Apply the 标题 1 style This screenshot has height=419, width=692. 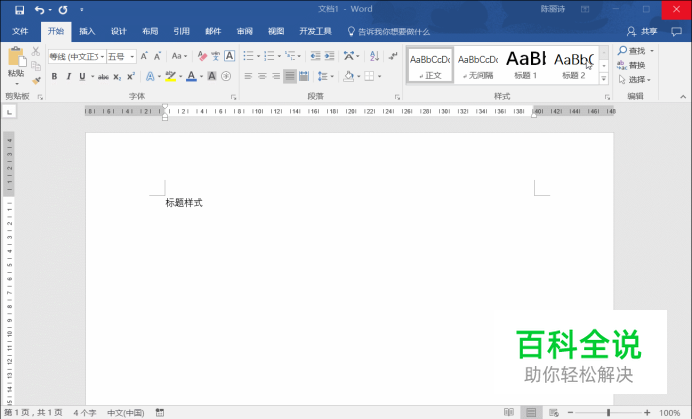click(x=526, y=64)
